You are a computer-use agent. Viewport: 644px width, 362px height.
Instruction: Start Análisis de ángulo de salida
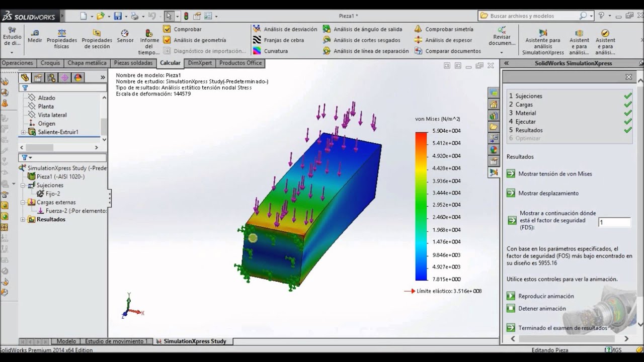coord(362,29)
